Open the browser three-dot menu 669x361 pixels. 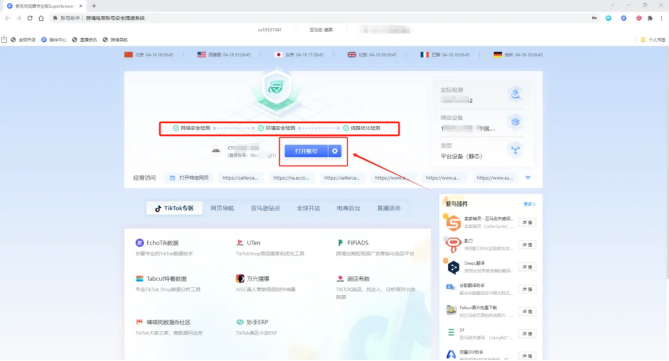click(x=661, y=18)
